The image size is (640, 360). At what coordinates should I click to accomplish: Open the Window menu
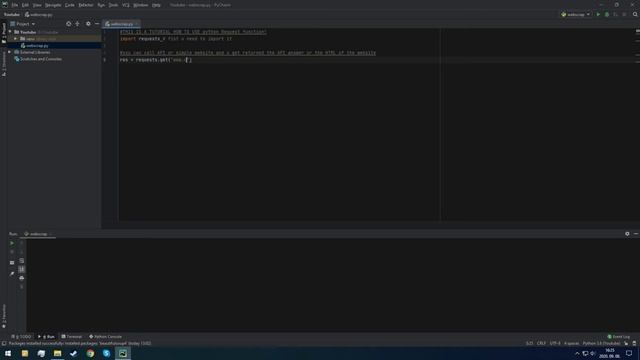point(141,5)
